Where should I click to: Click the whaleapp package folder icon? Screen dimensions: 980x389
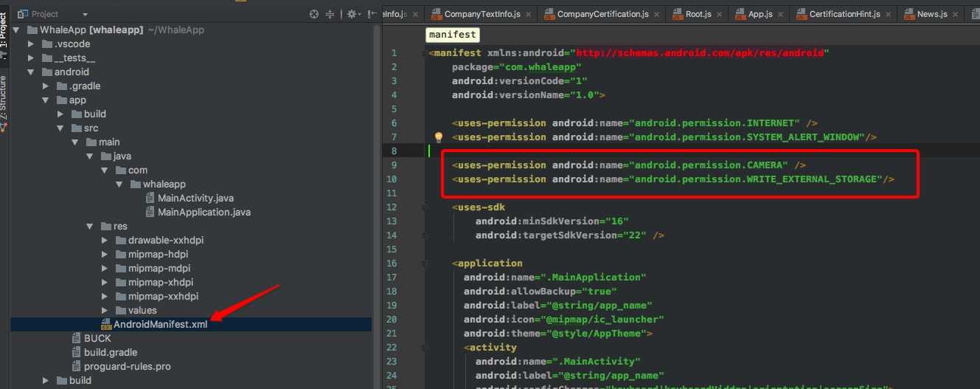[x=135, y=185]
